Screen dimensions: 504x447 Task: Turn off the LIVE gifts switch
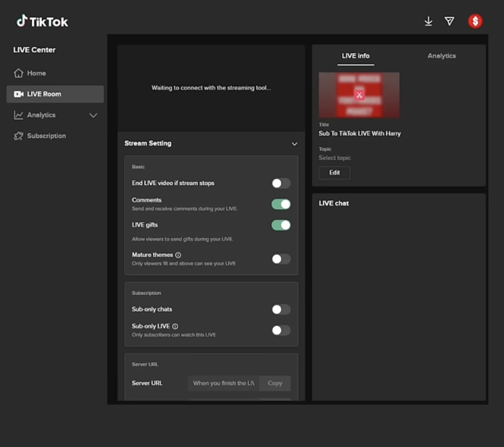(281, 225)
